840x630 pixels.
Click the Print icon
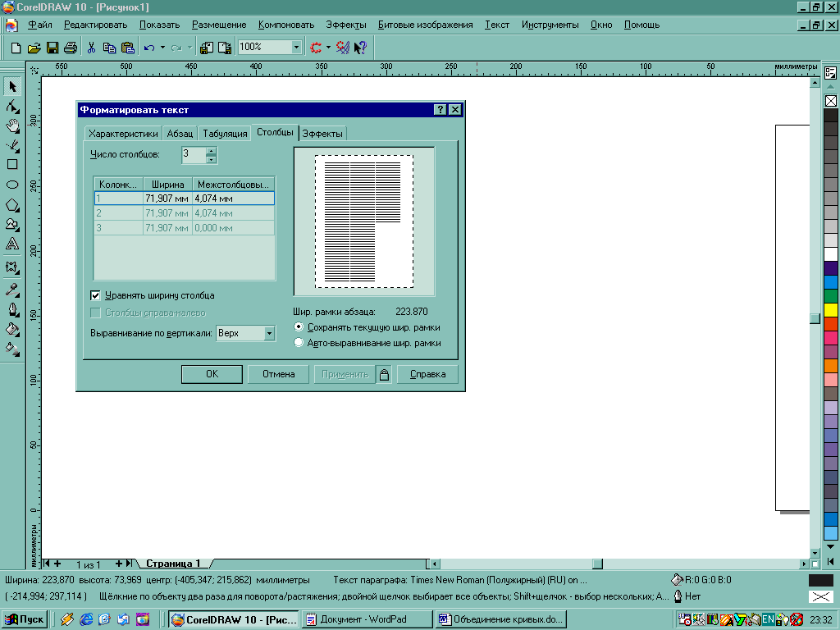coord(71,48)
